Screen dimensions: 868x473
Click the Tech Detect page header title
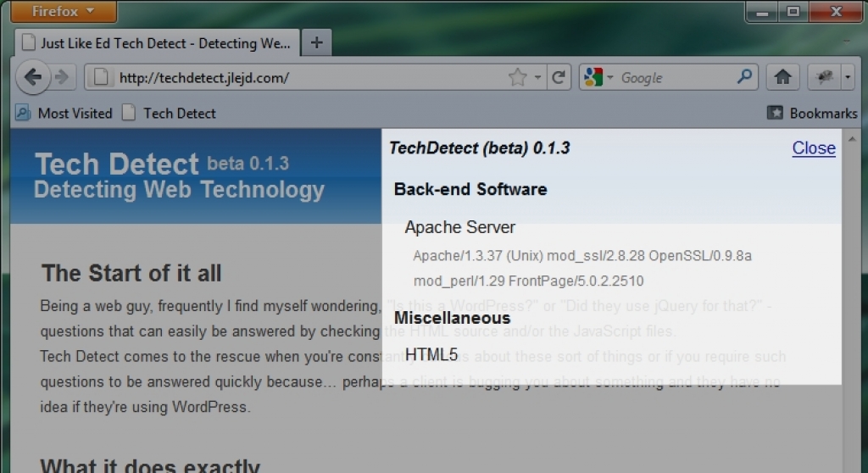117,164
